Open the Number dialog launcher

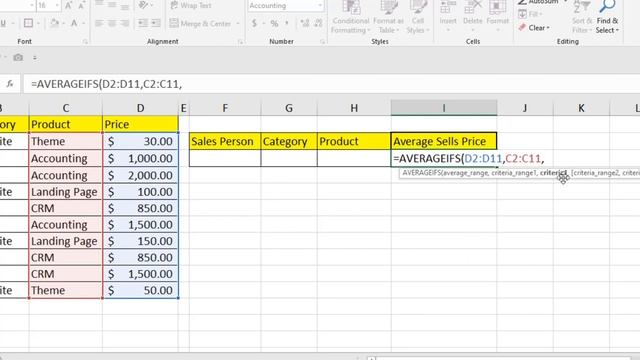pos(322,41)
